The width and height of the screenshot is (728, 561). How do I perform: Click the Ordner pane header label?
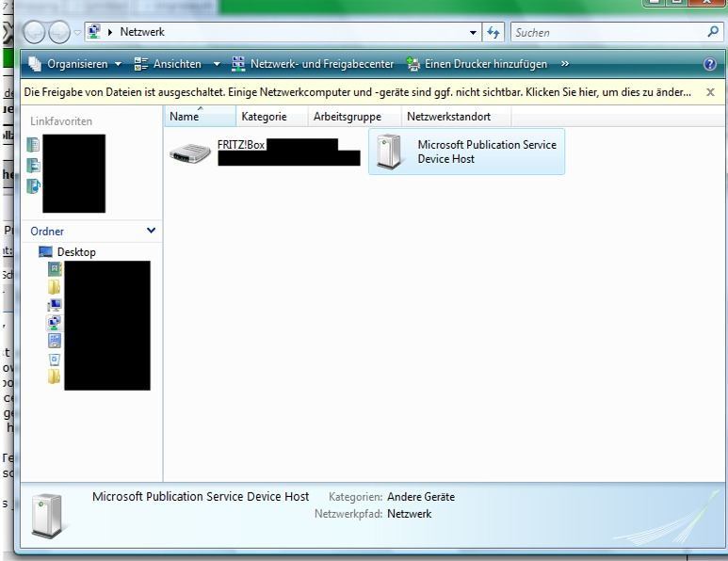pos(47,231)
